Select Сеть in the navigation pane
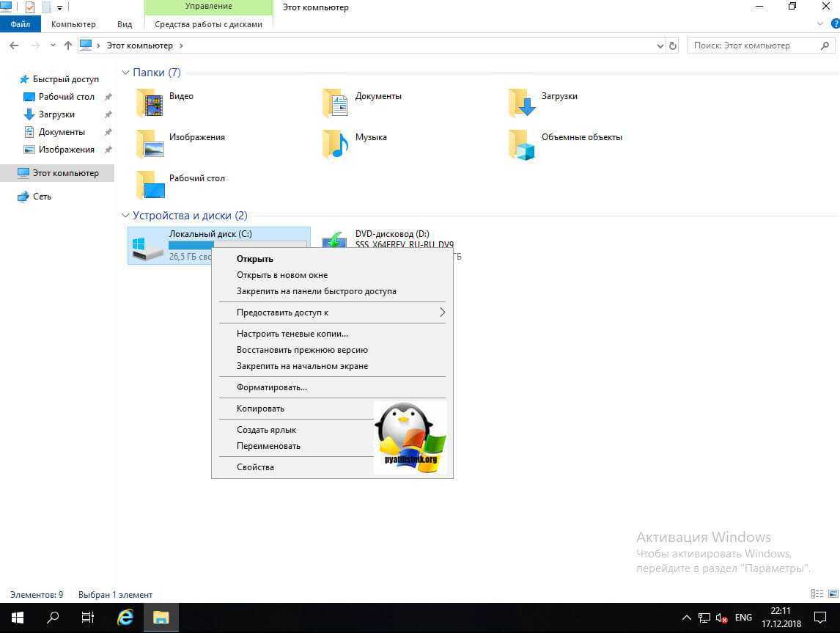 point(42,197)
